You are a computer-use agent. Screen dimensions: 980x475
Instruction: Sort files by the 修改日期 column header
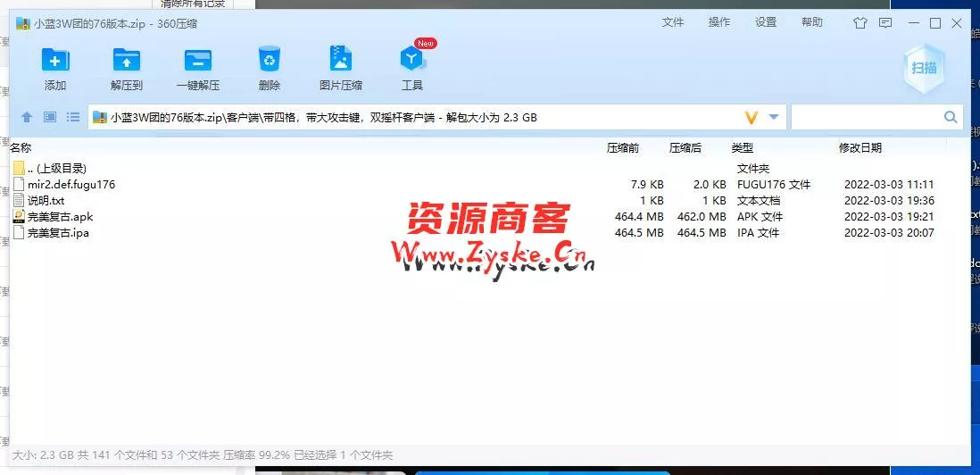tap(860, 147)
